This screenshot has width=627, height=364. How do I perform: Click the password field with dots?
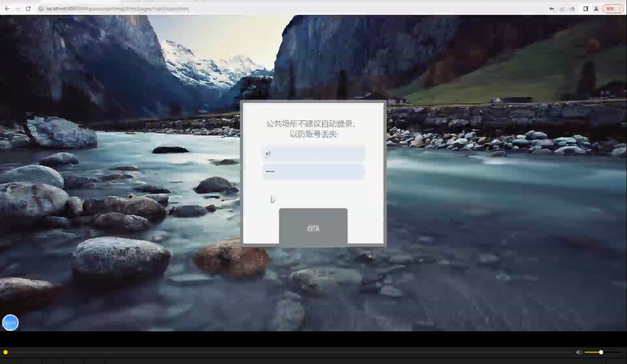pyautogui.click(x=313, y=172)
